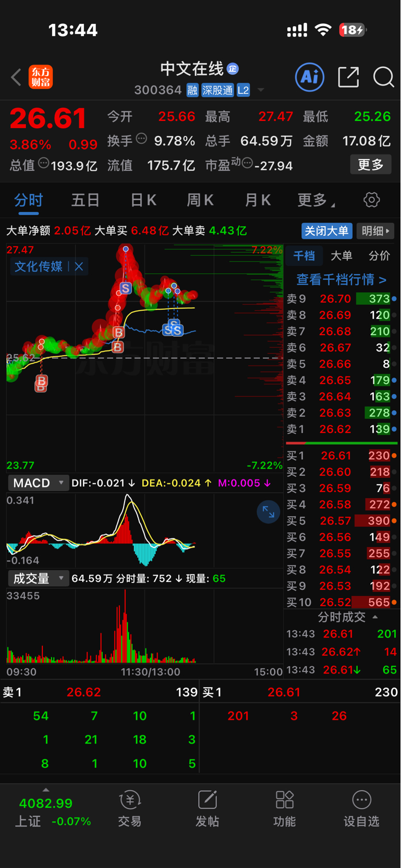The height and width of the screenshot is (868, 401).
Task: Switch to 月K tab
Action: 258,200
